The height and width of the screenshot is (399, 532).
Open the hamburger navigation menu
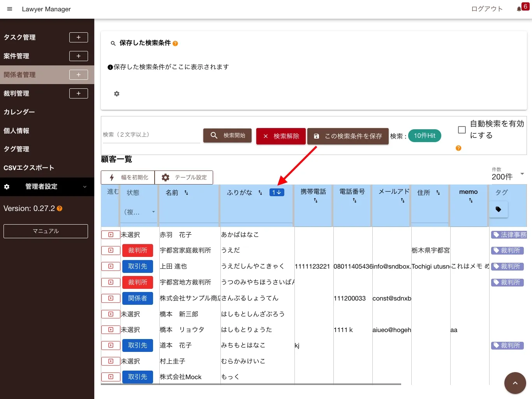click(10, 9)
